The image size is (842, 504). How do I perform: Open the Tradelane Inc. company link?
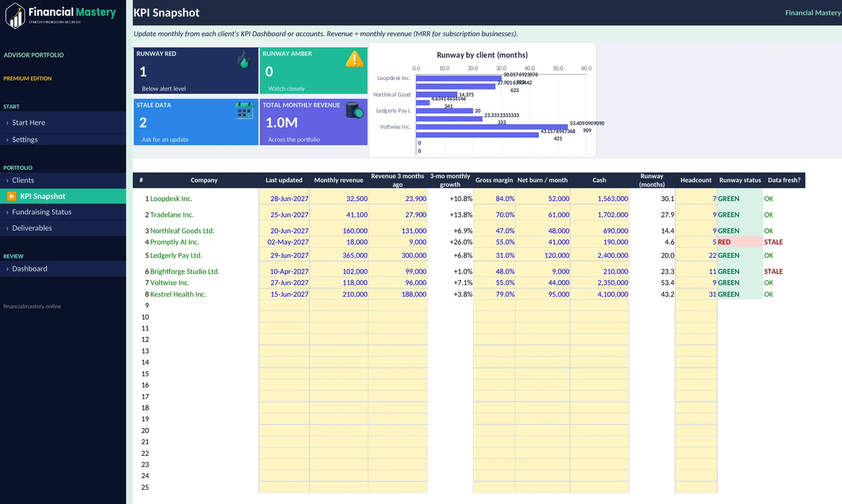(172, 215)
